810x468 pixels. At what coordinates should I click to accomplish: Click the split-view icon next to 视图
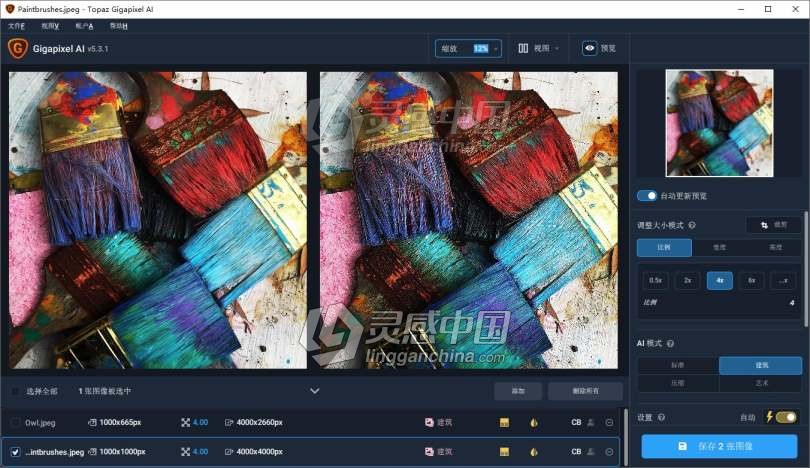point(523,48)
